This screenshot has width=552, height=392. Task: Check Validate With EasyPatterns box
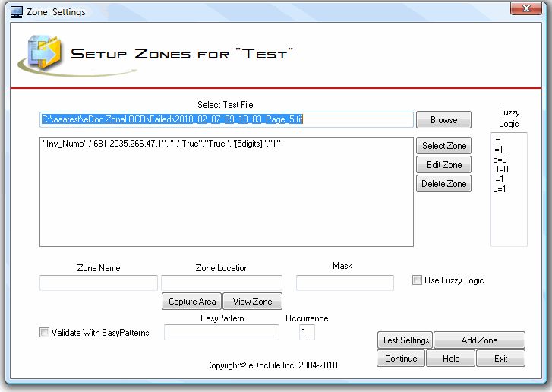(44, 332)
